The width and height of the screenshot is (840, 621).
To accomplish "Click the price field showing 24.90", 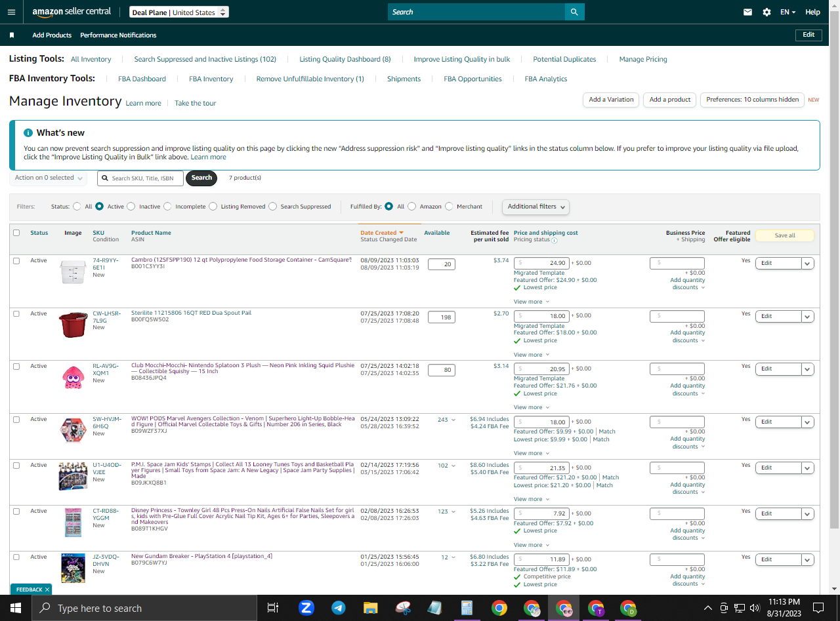I will (x=542, y=263).
